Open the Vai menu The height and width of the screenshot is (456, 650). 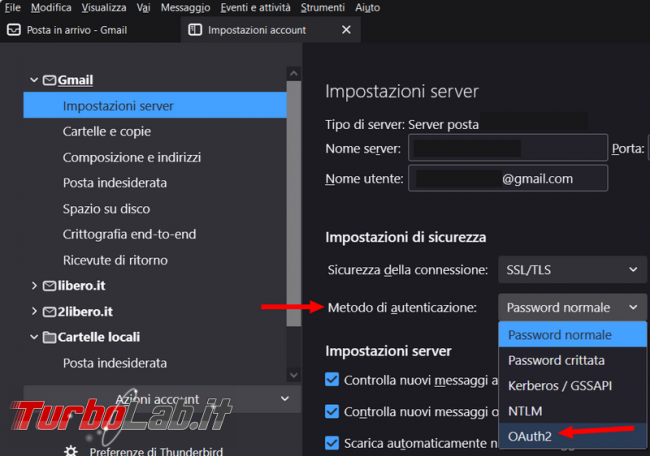pyautogui.click(x=143, y=7)
